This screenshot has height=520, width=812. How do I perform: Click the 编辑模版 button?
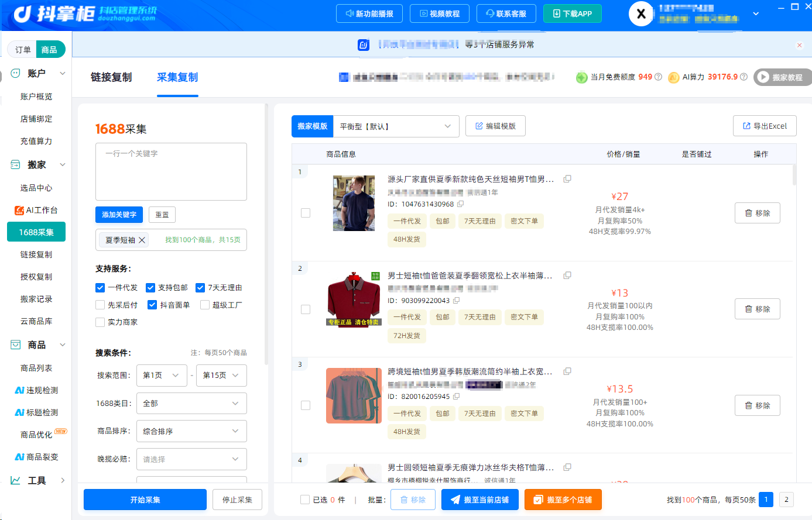coord(495,126)
